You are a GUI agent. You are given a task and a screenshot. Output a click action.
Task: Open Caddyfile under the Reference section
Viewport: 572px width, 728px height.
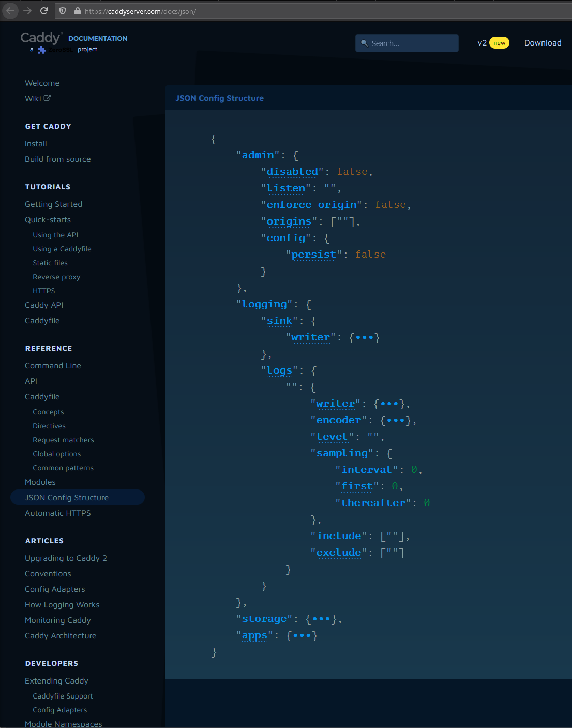pos(42,396)
